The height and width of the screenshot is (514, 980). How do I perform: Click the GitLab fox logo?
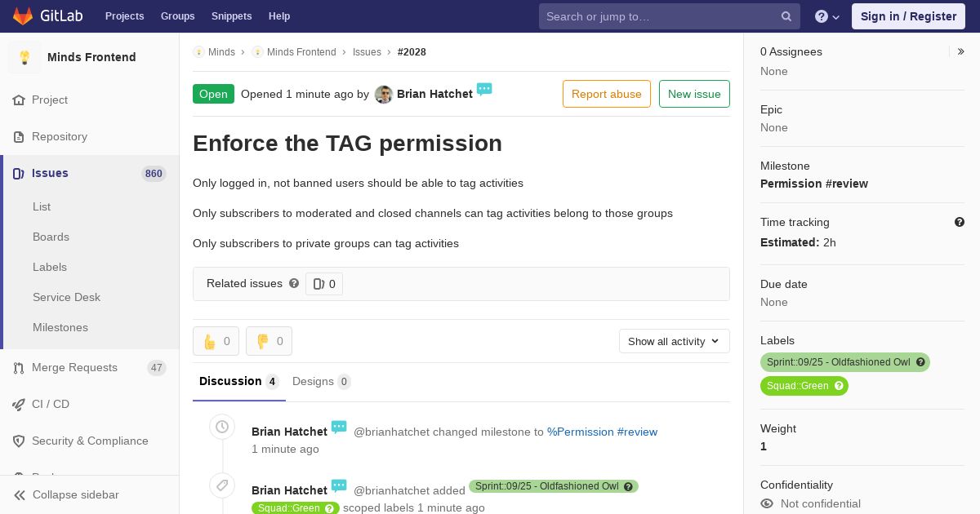[23, 16]
